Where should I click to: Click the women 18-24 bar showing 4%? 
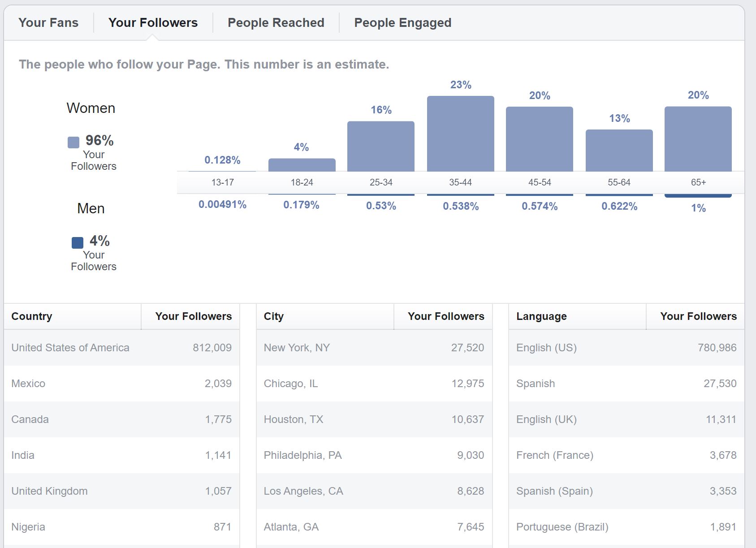[x=302, y=164]
